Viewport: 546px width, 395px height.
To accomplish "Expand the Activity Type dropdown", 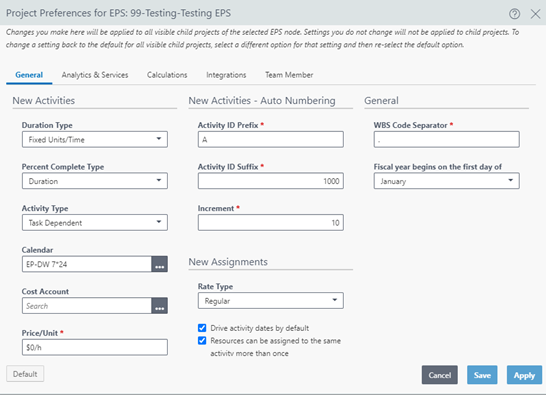I will (95, 222).
